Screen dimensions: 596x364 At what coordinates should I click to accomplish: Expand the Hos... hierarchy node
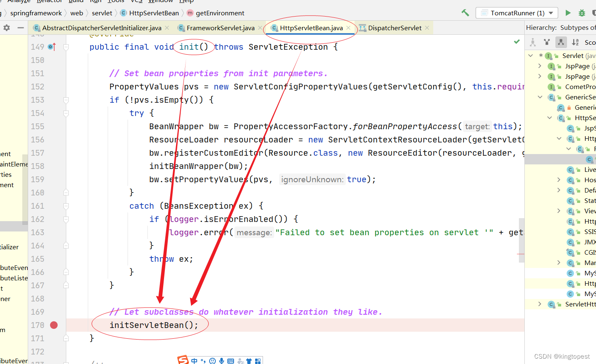click(x=559, y=180)
